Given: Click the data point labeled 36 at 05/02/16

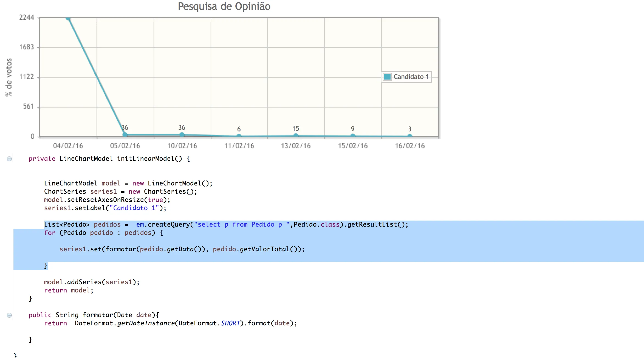Looking at the screenshot, I should click(x=125, y=134).
